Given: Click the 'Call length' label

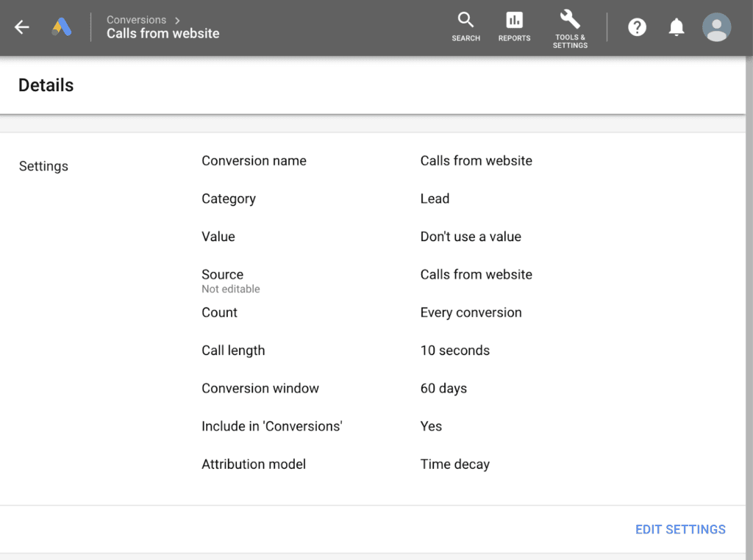Looking at the screenshot, I should (233, 351).
